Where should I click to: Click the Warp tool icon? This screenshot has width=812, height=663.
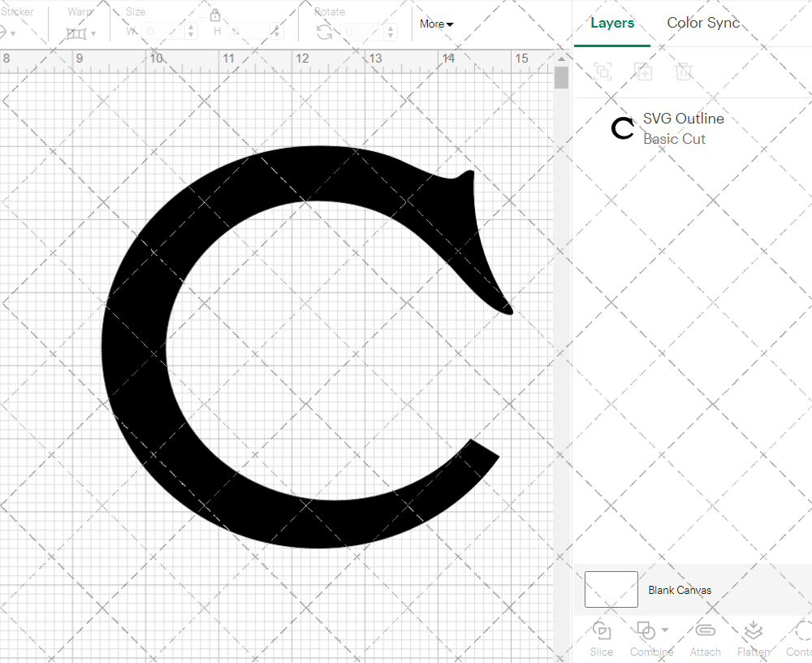coord(77,32)
